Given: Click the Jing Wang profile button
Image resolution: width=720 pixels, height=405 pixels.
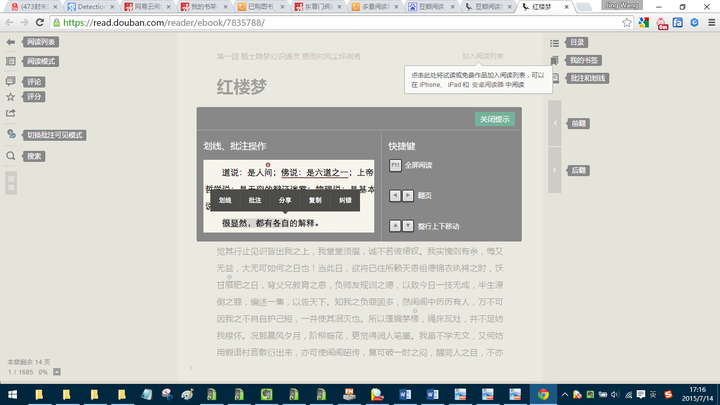Looking at the screenshot, I should coord(622,6).
